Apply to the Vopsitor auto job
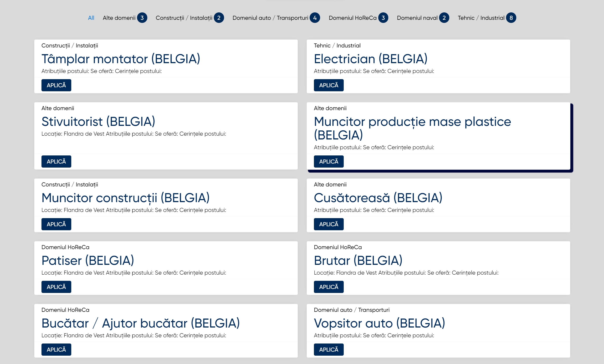This screenshot has width=604, height=364. [x=328, y=350]
